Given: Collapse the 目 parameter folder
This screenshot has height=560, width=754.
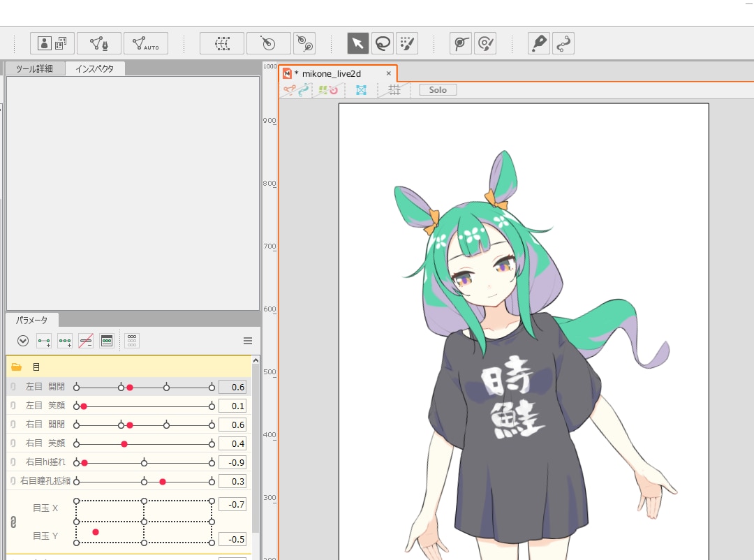Looking at the screenshot, I should (x=16, y=367).
